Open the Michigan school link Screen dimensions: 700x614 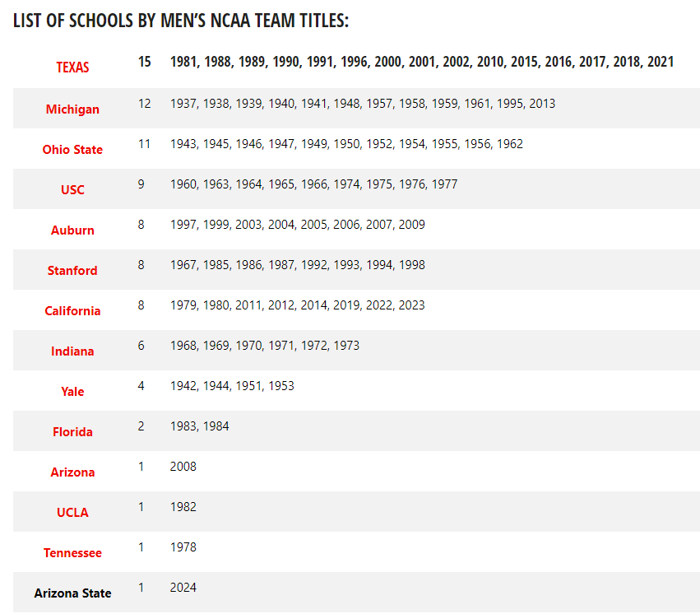pos(72,109)
